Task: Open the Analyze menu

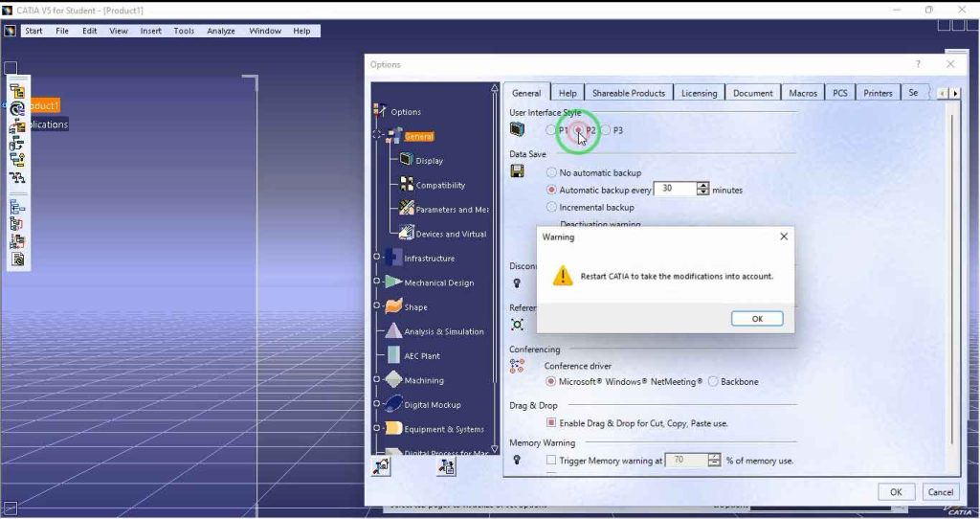Action: tap(221, 31)
